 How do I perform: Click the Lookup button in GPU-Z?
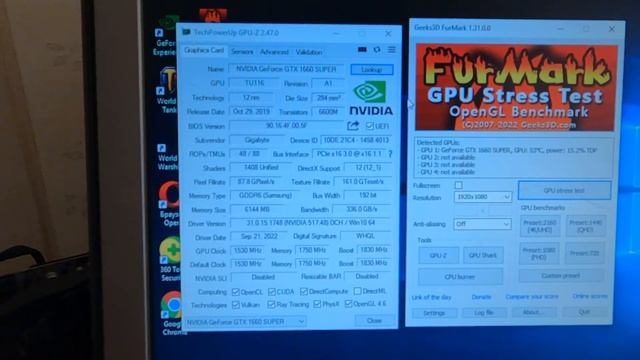click(x=372, y=69)
